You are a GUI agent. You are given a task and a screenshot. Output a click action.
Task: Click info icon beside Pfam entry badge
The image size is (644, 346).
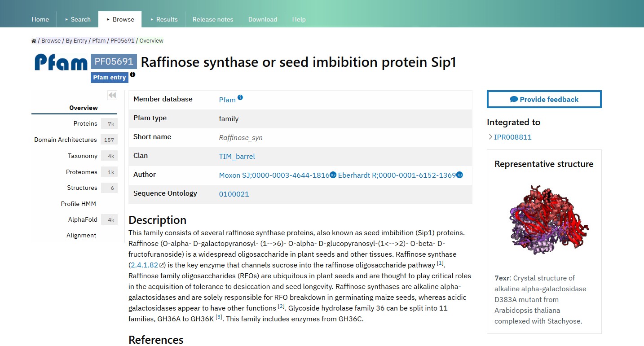132,74
